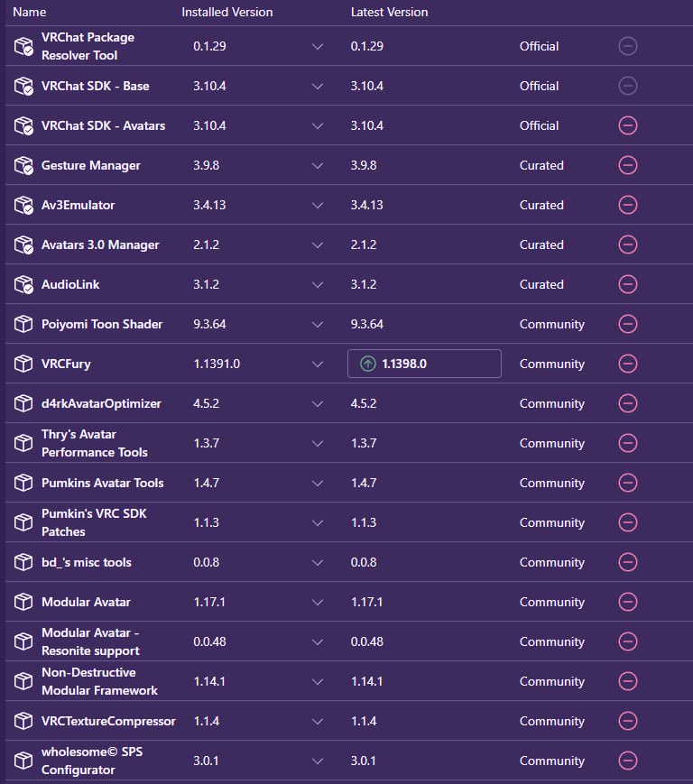
Task: Click disabled remove icon for Package Resolver Tool
Action: pyautogui.click(x=627, y=46)
